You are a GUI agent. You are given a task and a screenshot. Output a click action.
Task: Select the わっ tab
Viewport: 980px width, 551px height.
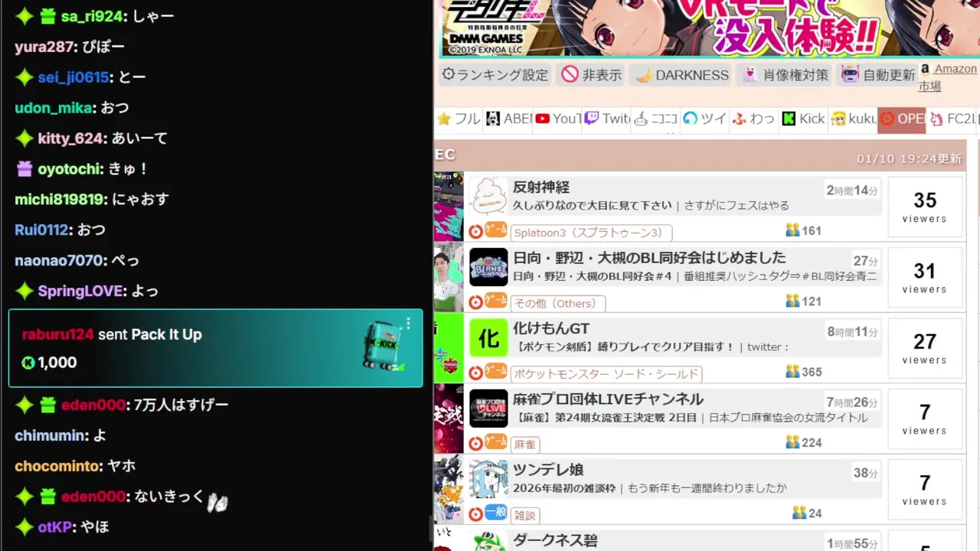754,119
